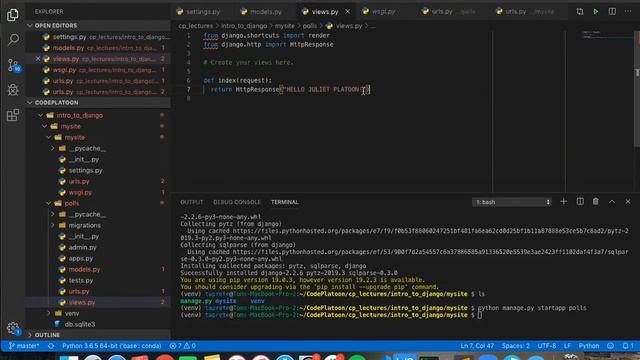Close the views.py editor tab

pos(347,12)
